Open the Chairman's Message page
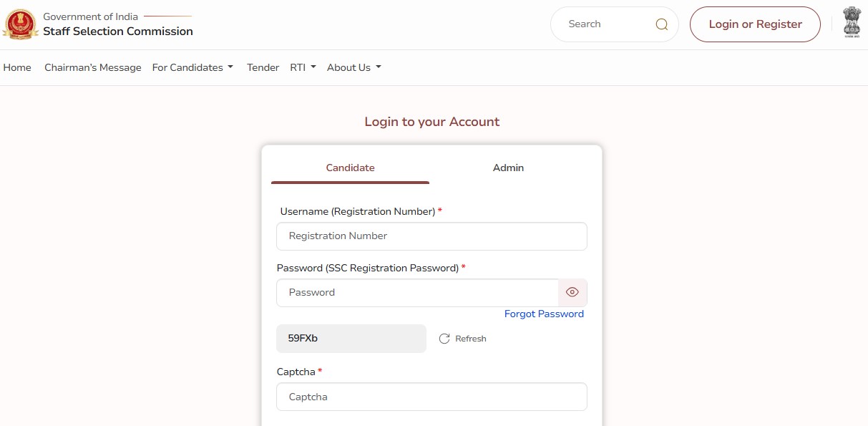868x426 pixels. pyautogui.click(x=92, y=67)
